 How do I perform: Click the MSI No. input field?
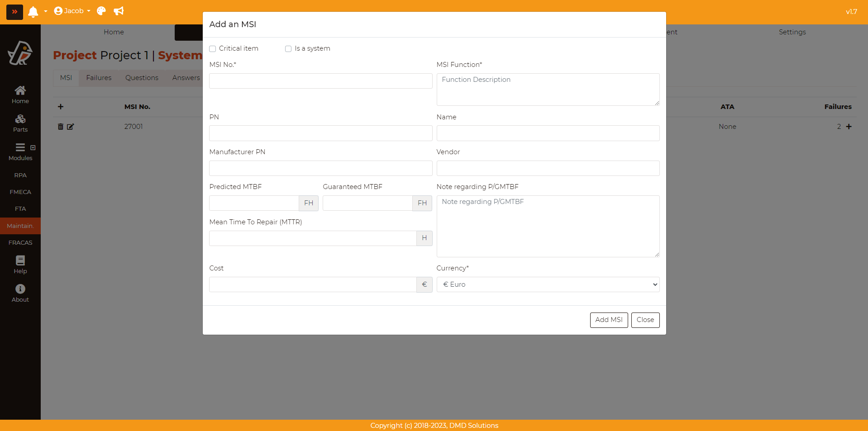point(320,81)
